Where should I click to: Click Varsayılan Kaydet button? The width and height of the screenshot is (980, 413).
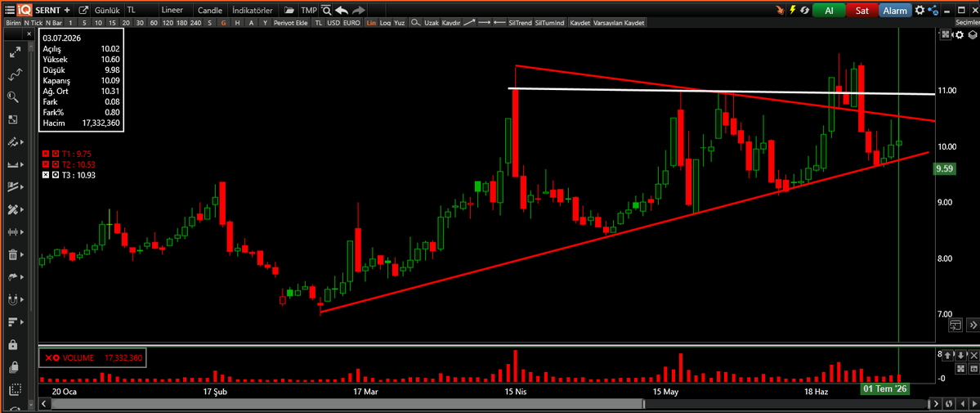[620, 23]
